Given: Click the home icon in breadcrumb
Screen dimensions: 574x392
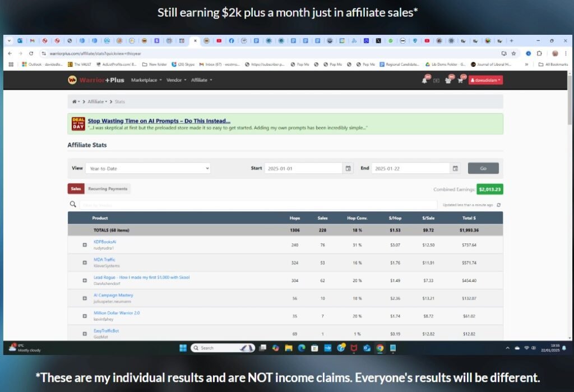Looking at the screenshot, I should (75, 102).
